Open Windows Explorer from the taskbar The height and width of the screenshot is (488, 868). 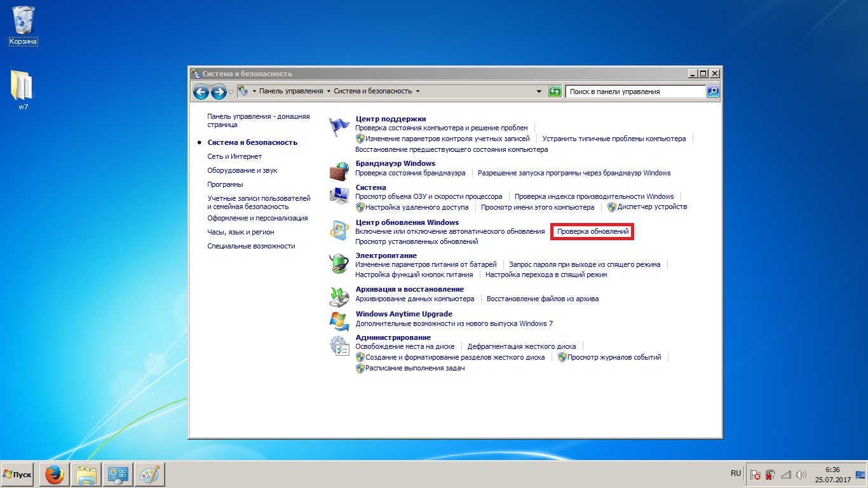coord(86,475)
